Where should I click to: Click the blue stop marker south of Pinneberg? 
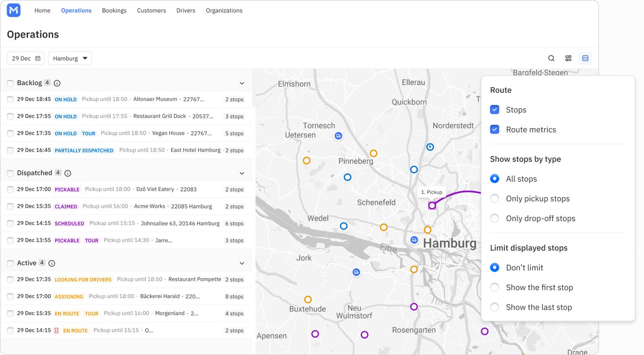point(347,177)
